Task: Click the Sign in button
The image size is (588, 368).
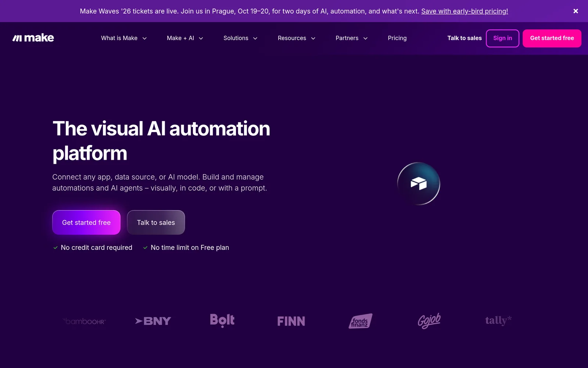Action: [502, 38]
